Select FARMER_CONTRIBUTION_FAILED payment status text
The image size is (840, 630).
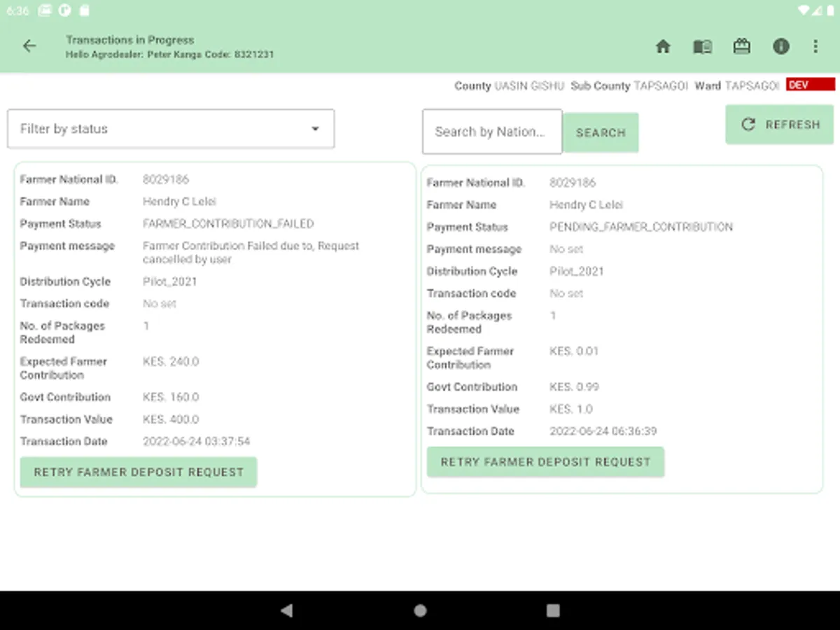[228, 224]
